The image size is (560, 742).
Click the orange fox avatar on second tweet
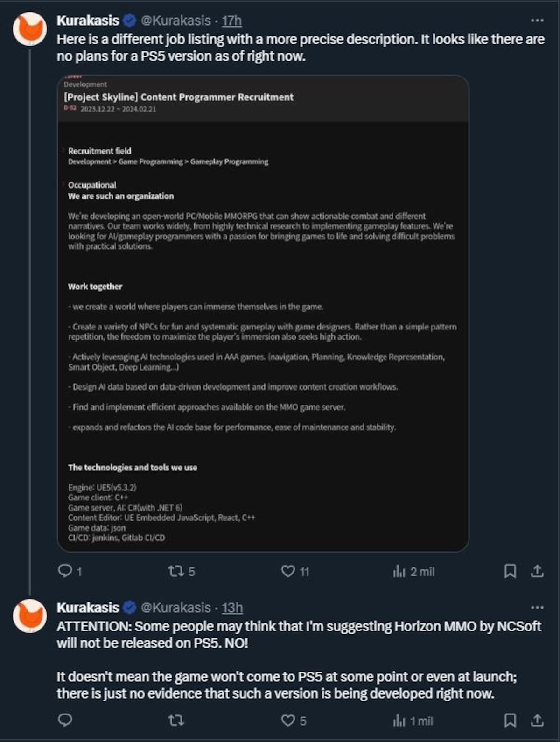[x=29, y=616]
